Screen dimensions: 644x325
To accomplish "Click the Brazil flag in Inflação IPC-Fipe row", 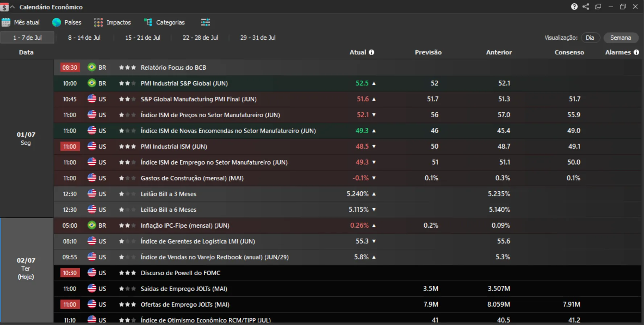I will (92, 225).
